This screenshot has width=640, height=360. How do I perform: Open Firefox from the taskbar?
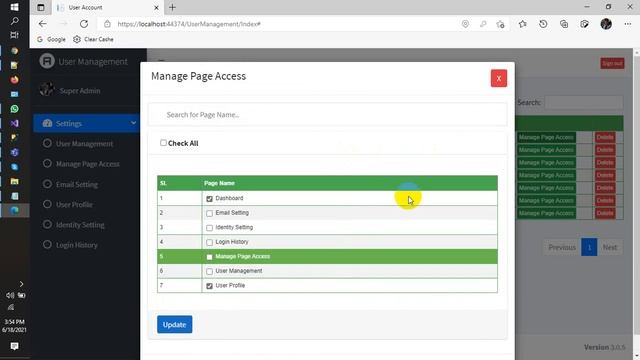tap(14, 80)
